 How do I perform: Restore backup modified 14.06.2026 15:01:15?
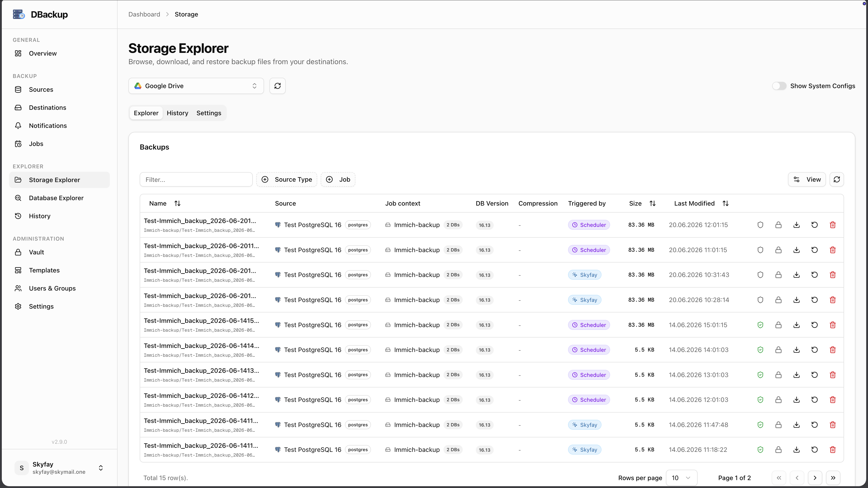814,325
